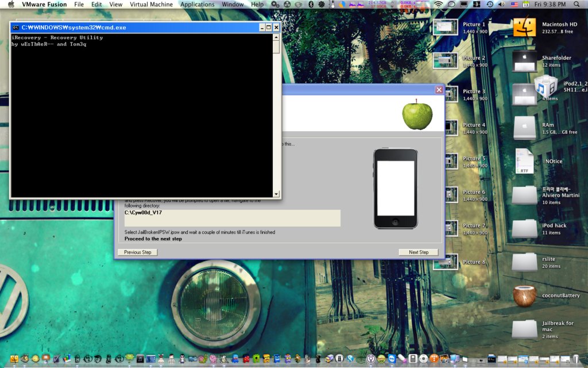This screenshot has height=368, width=588.
Task: Click the iPod icon in the Dock
Action: tap(413, 359)
